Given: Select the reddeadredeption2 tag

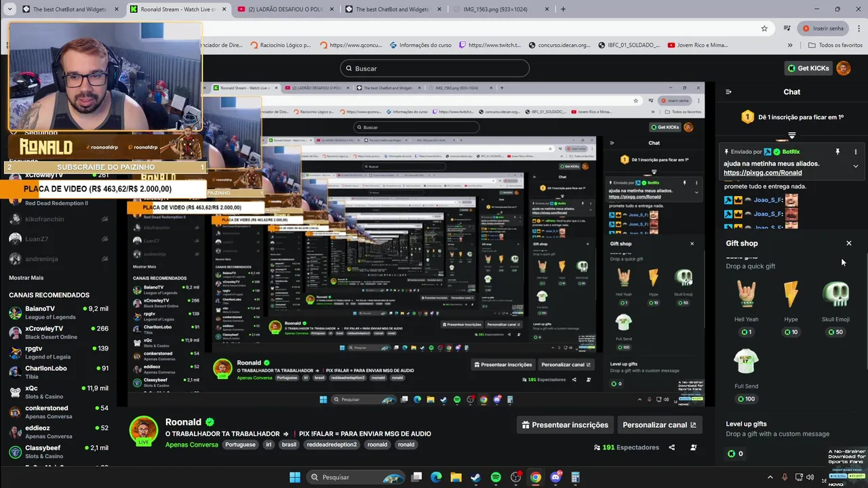Looking at the screenshot, I should (x=332, y=445).
